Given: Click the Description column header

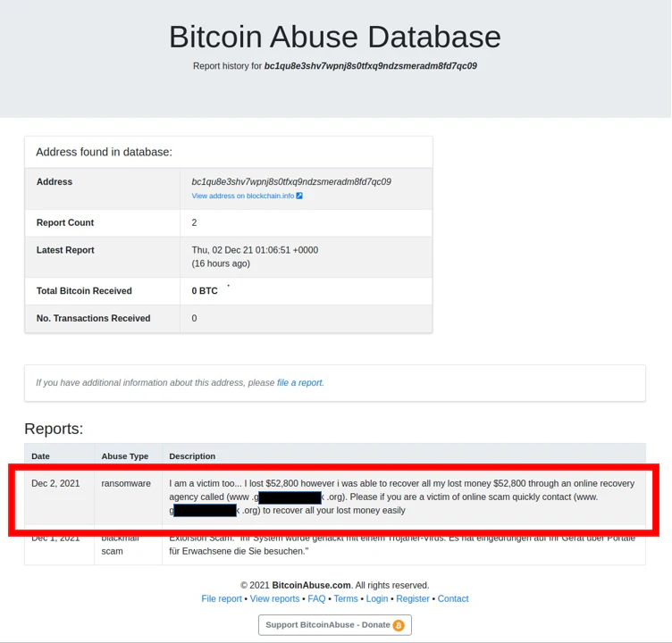Looking at the screenshot, I should (x=192, y=456).
